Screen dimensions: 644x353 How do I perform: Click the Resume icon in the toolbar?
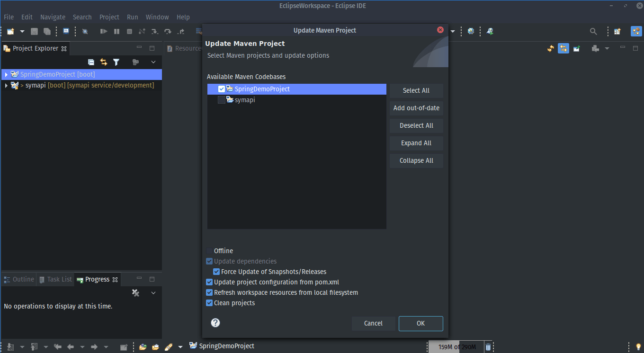click(104, 31)
